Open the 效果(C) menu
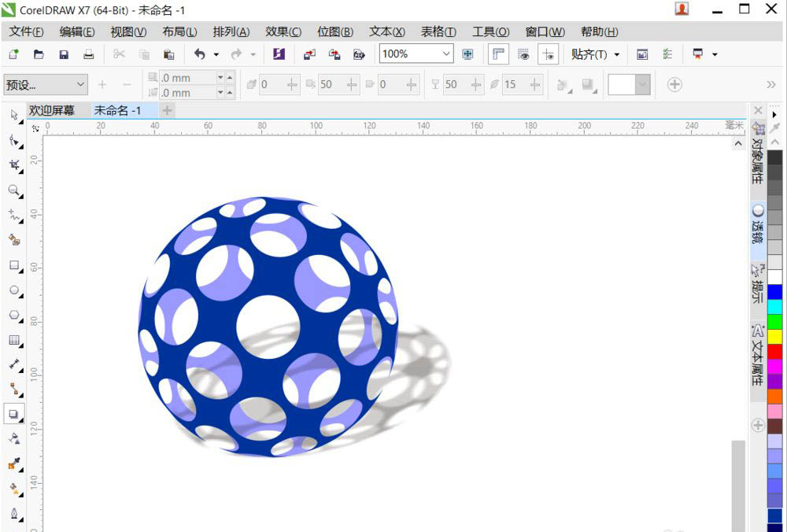This screenshot has width=787, height=532. click(x=283, y=31)
